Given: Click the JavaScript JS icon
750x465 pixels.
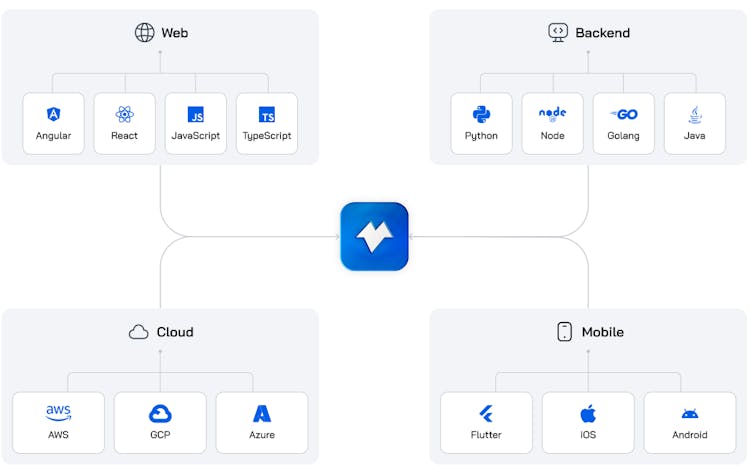Looking at the screenshot, I should tap(196, 114).
